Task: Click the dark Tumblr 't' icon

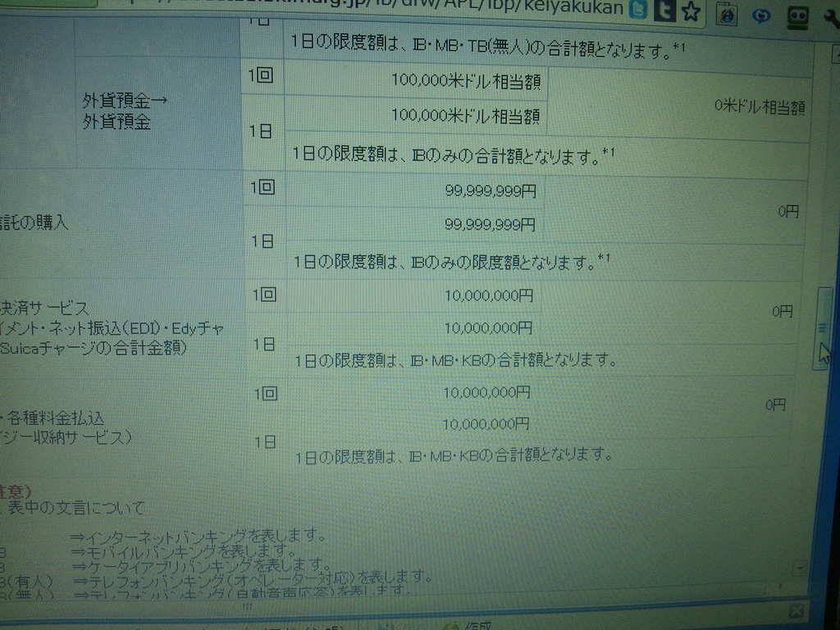Action: pyautogui.click(x=664, y=10)
